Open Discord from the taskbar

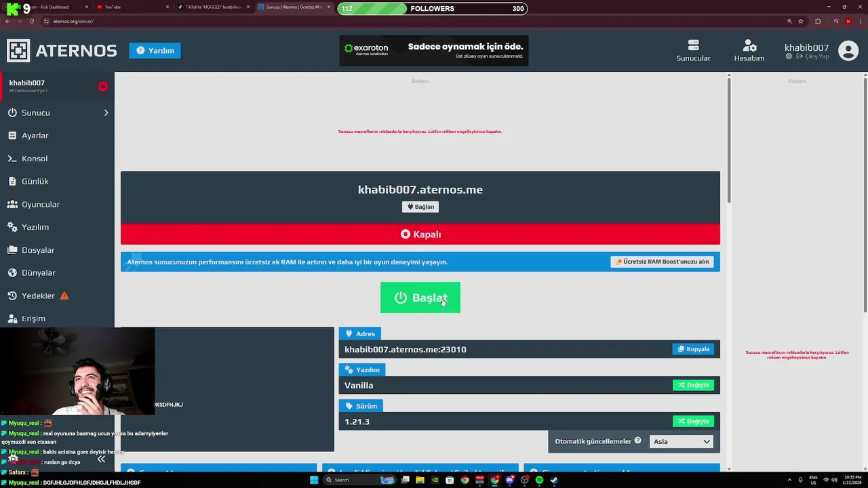[509, 480]
